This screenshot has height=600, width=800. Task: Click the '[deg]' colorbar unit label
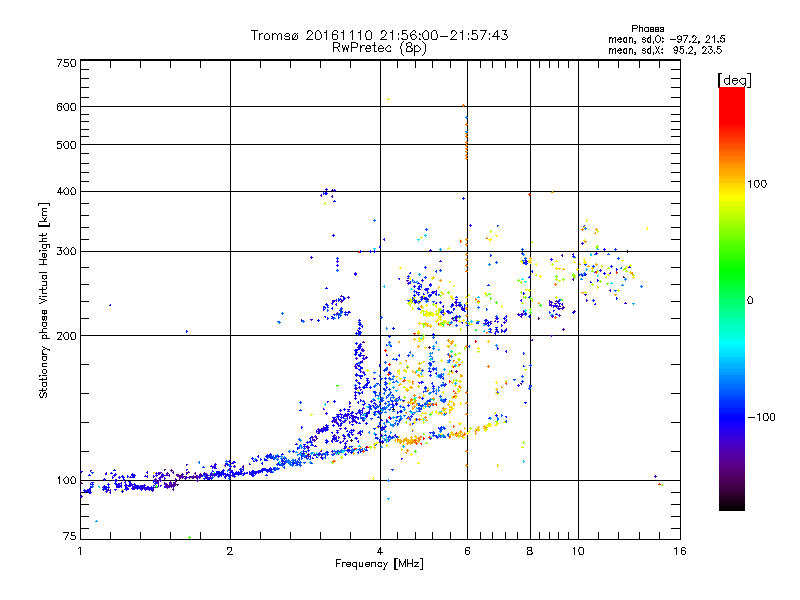734,80
